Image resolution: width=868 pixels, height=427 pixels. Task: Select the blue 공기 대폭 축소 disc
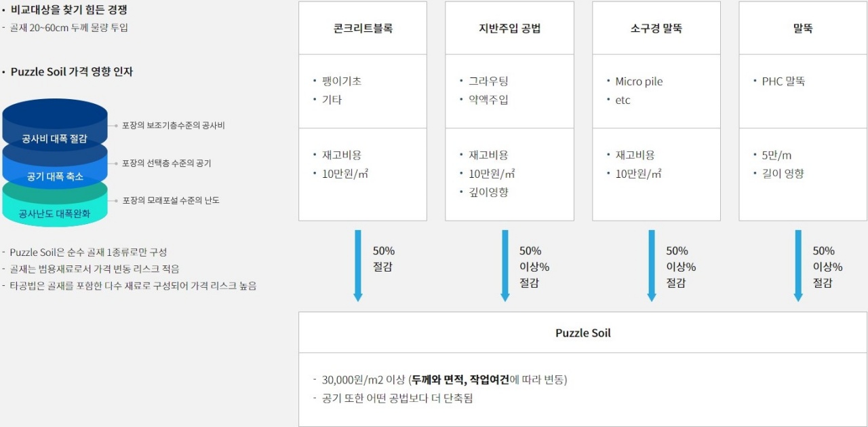click(55, 171)
